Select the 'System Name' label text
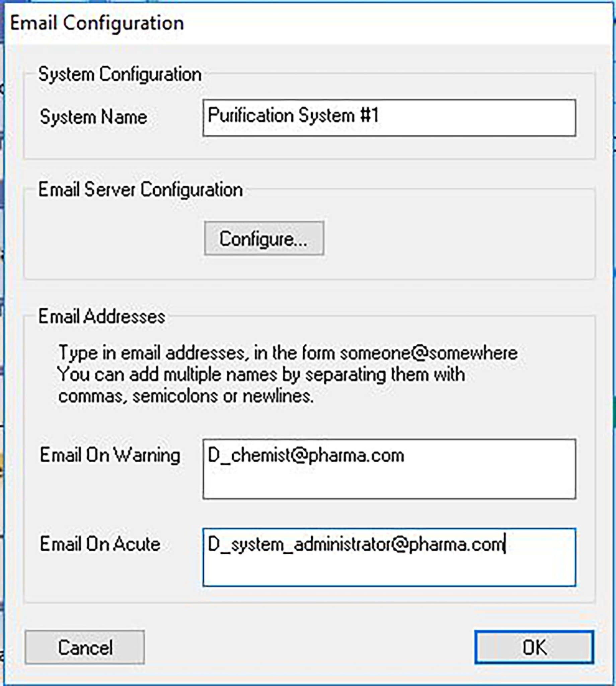 (93, 118)
